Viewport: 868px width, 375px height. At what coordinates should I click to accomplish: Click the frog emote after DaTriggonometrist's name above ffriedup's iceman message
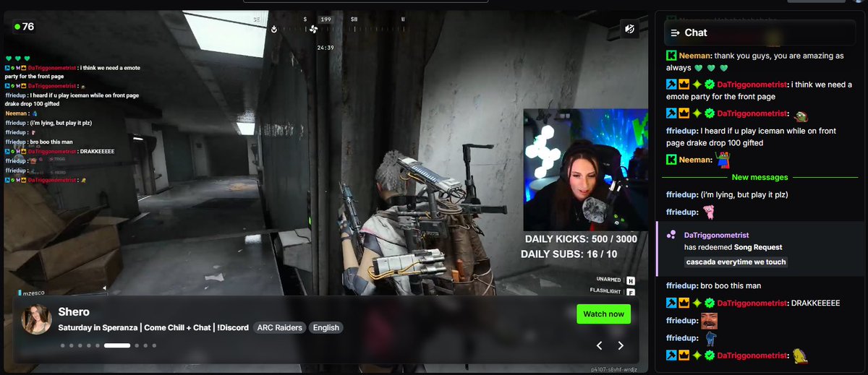[x=801, y=115]
